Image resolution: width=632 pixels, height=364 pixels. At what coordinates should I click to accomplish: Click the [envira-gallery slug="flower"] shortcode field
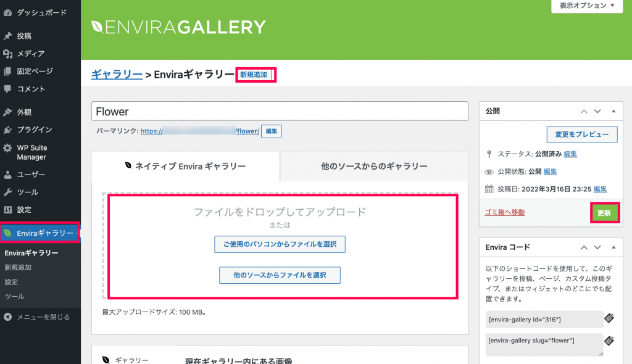[x=544, y=345]
